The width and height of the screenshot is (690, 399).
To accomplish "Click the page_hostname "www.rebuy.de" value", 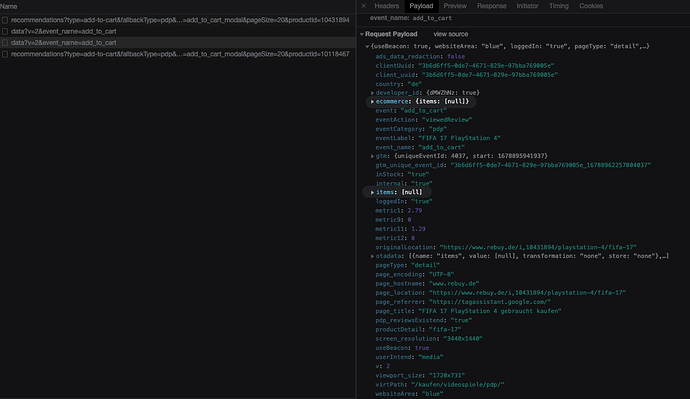I will [x=454, y=284].
